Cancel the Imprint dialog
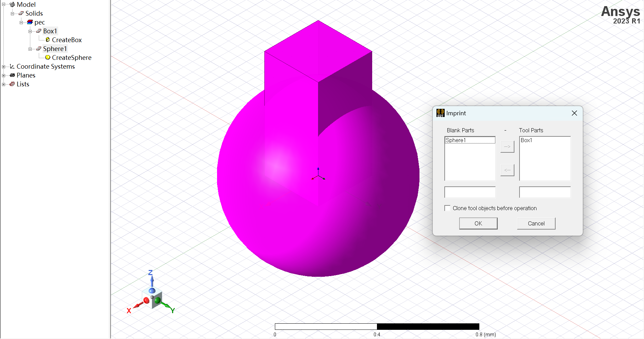 point(536,223)
